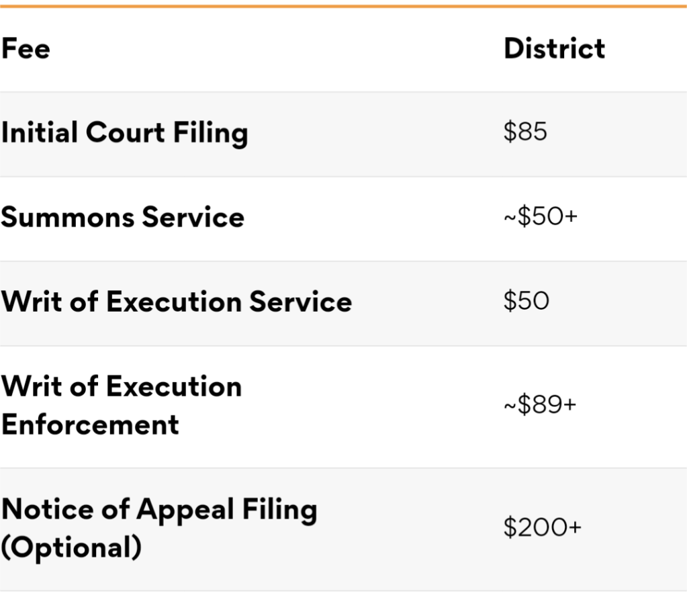Image resolution: width=687 pixels, height=616 pixels.
Task: Click the orange line above the table
Action: coord(344,6)
